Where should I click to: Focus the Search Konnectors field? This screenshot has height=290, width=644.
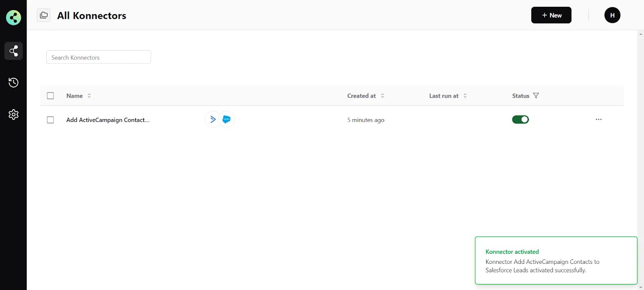coord(99,57)
